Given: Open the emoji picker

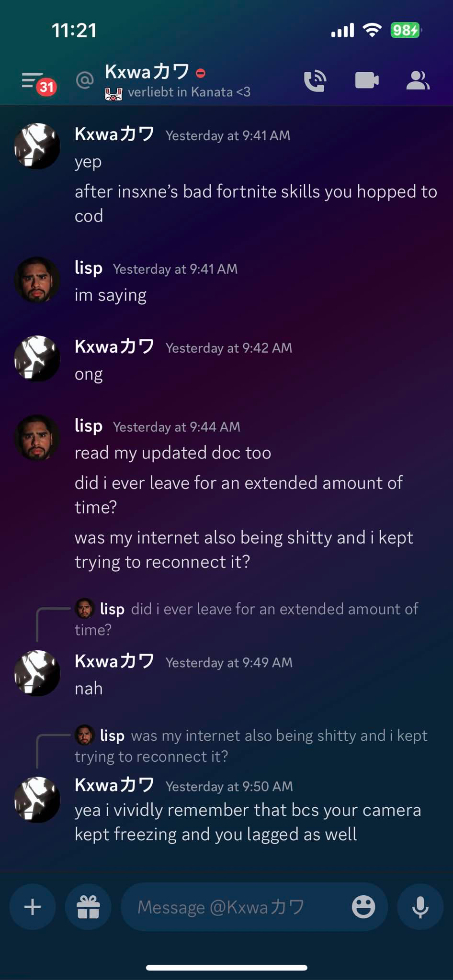Looking at the screenshot, I should coord(363,907).
